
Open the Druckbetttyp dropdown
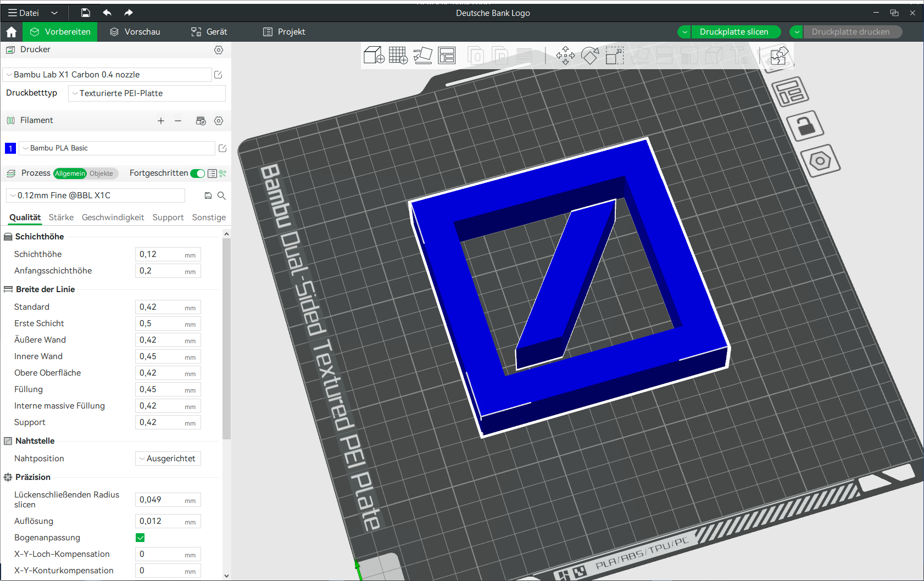147,93
